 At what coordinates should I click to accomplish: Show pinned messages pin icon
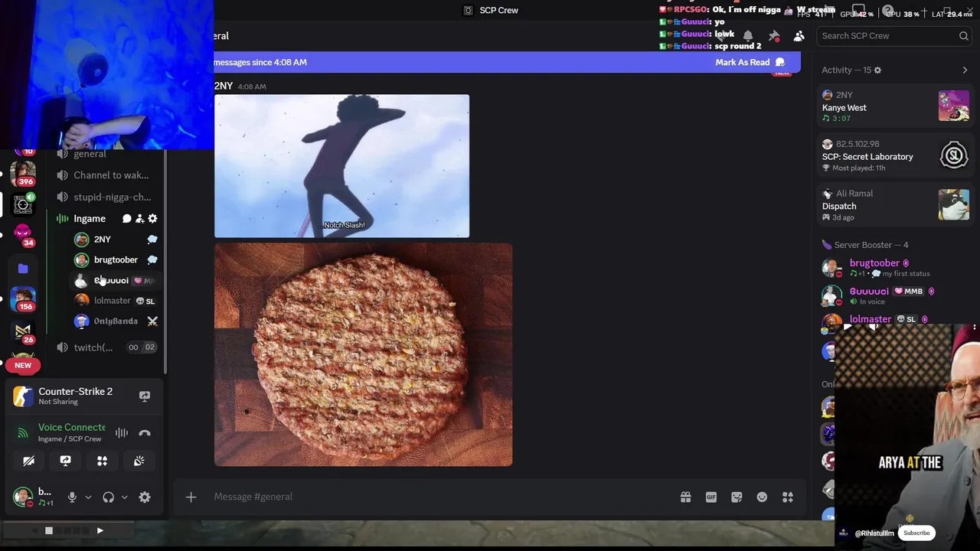(774, 36)
